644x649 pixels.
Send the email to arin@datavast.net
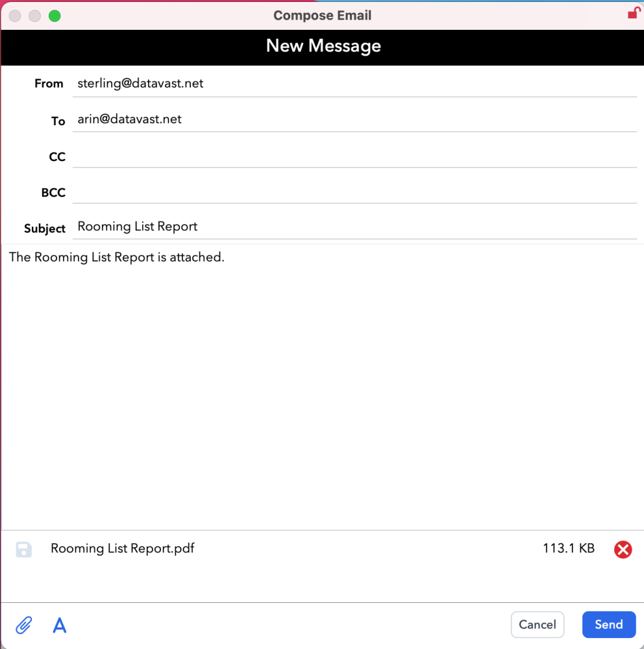(x=608, y=624)
